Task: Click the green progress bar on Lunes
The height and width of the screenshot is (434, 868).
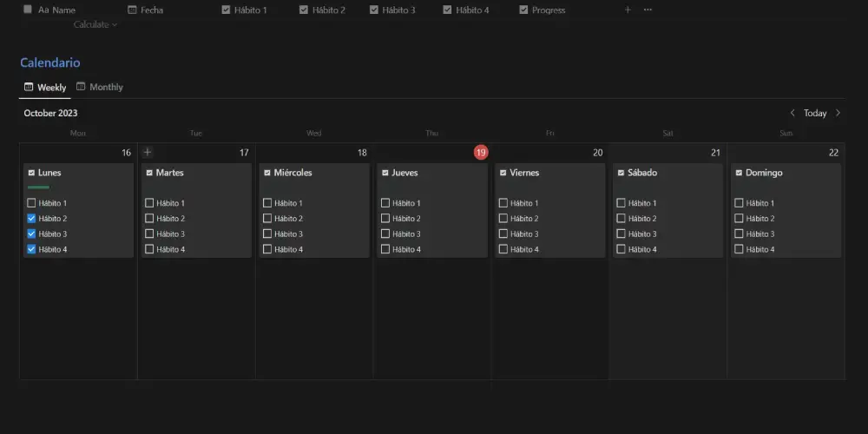Action: 39,187
